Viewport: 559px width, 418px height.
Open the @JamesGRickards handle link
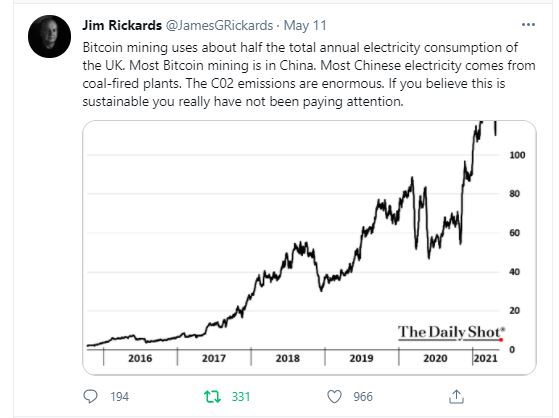(219, 25)
